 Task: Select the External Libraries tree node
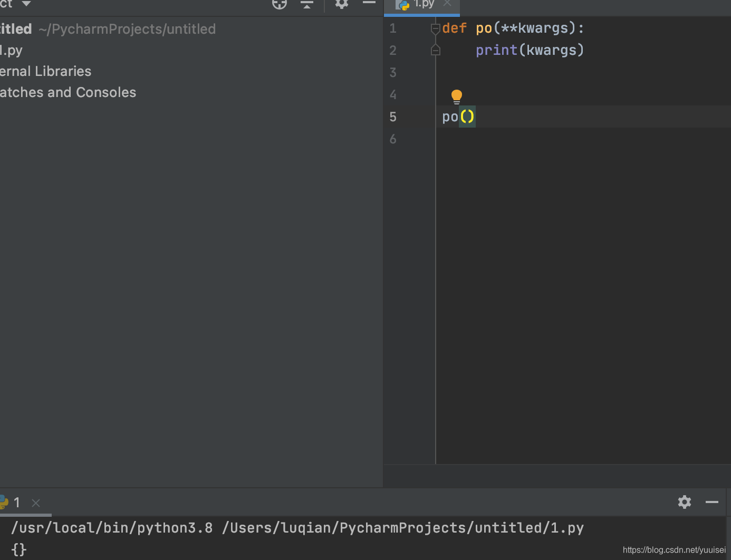[45, 71]
